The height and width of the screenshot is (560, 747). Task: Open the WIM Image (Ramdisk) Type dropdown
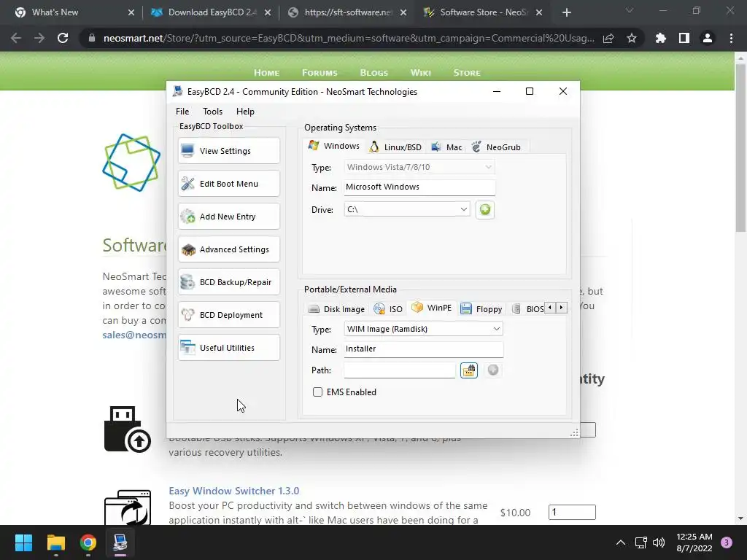pyautogui.click(x=424, y=329)
